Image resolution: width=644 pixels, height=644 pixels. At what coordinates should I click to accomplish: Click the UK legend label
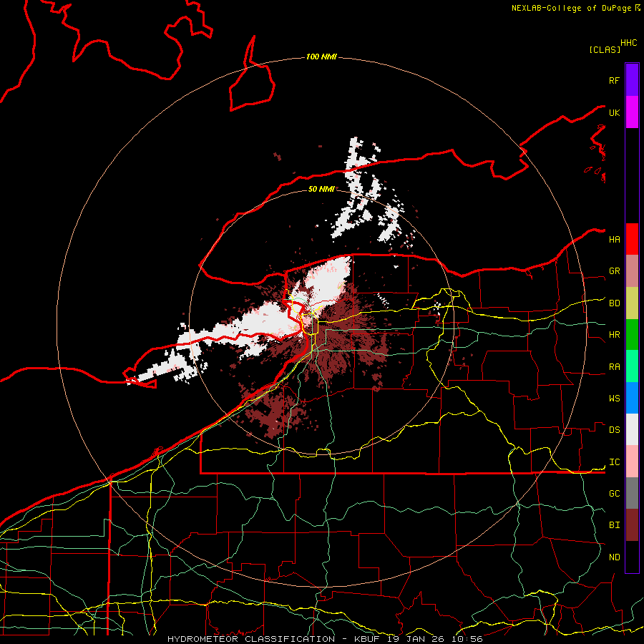[x=614, y=112]
